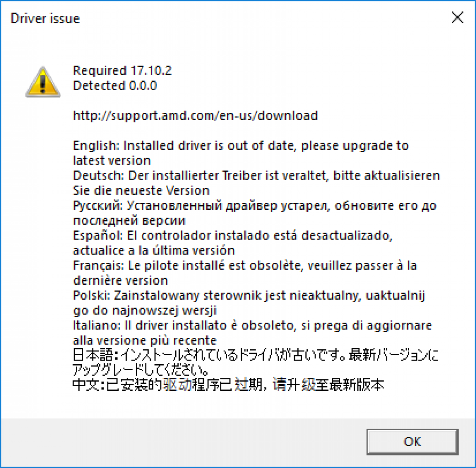476x468 pixels.
Task: Click the yellow warning triangle icon
Action: pyautogui.click(x=43, y=82)
